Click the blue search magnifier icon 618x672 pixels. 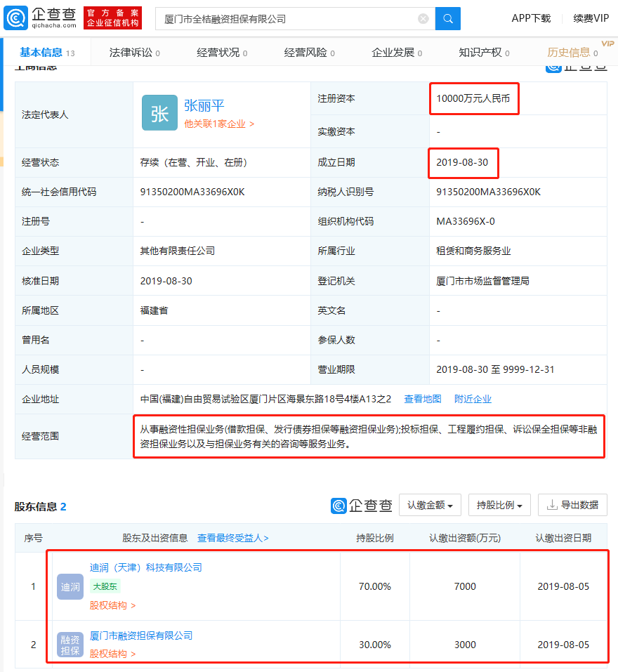[x=447, y=19]
